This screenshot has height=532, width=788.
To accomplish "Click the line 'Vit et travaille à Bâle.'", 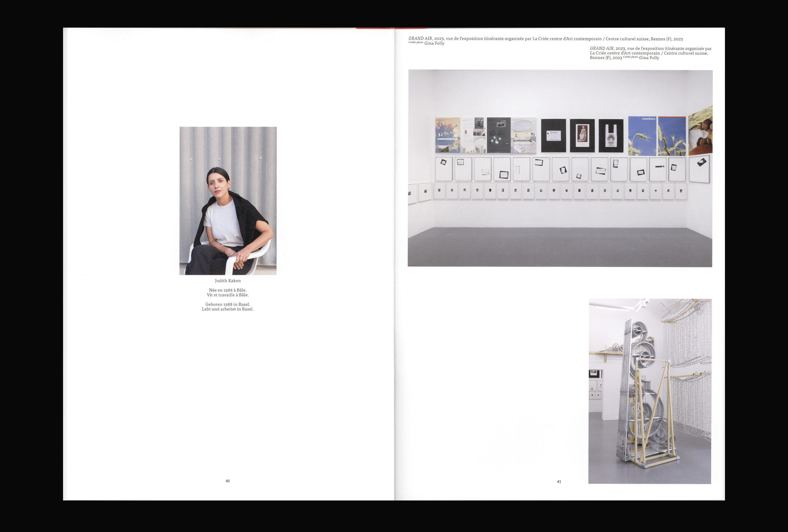I will click(228, 295).
